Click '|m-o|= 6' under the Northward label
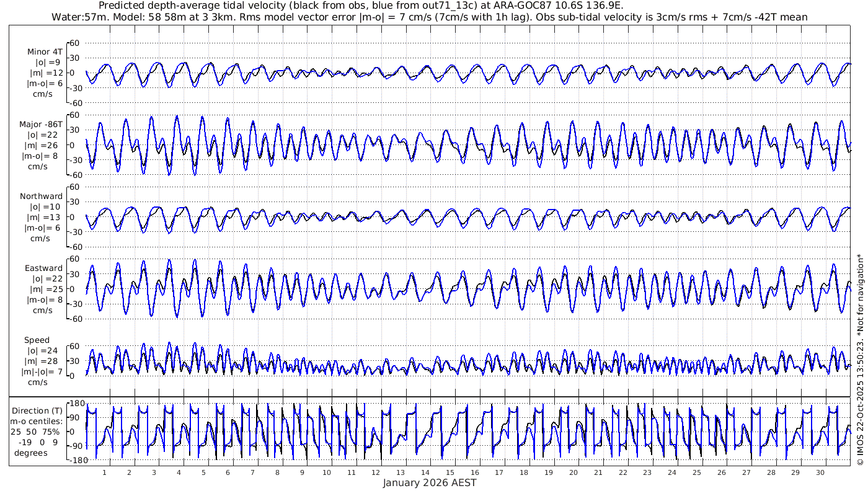 point(42,228)
